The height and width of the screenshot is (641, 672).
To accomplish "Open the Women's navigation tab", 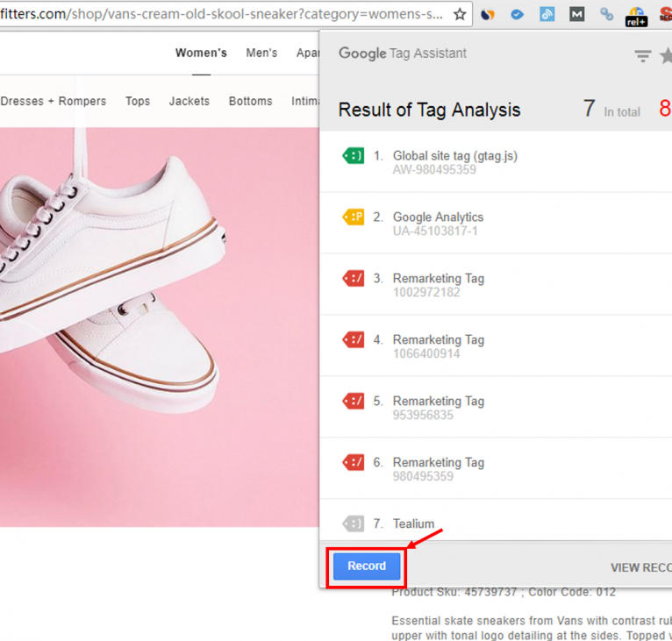I will (201, 53).
